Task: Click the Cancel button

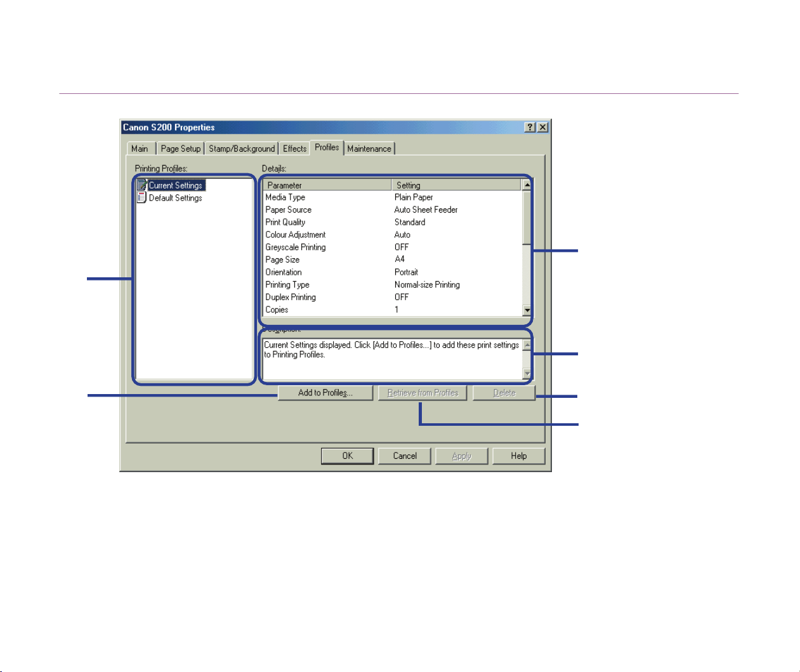Action: click(x=405, y=456)
